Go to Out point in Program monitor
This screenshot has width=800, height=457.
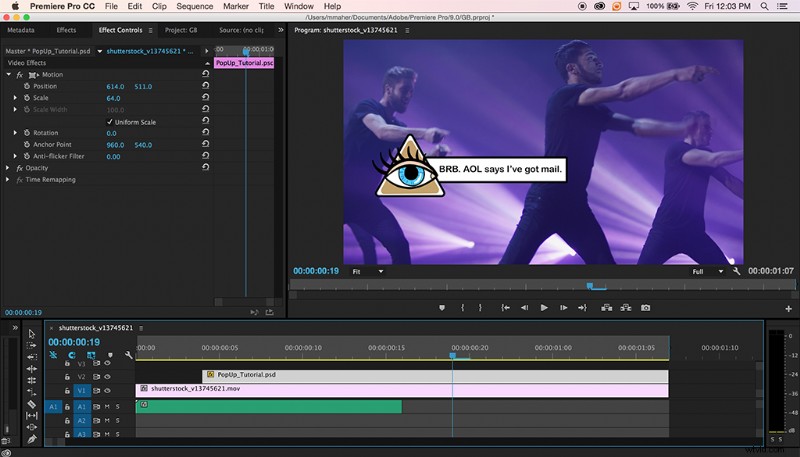(582, 308)
